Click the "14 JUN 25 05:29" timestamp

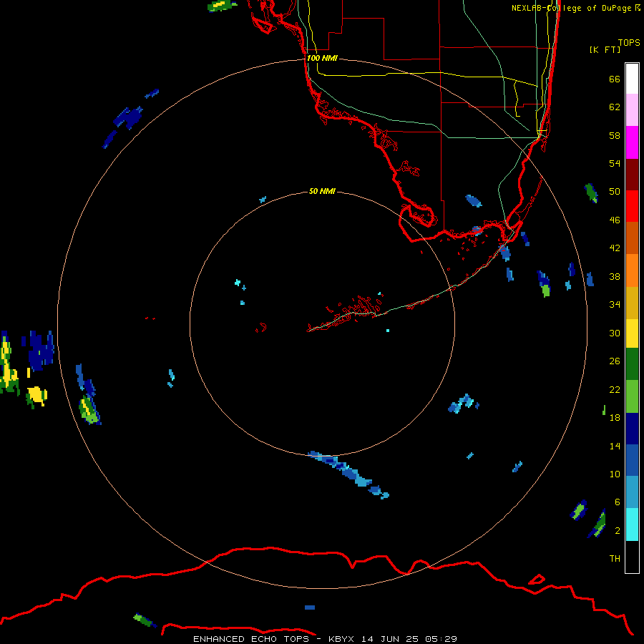click(x=409, y=639)
